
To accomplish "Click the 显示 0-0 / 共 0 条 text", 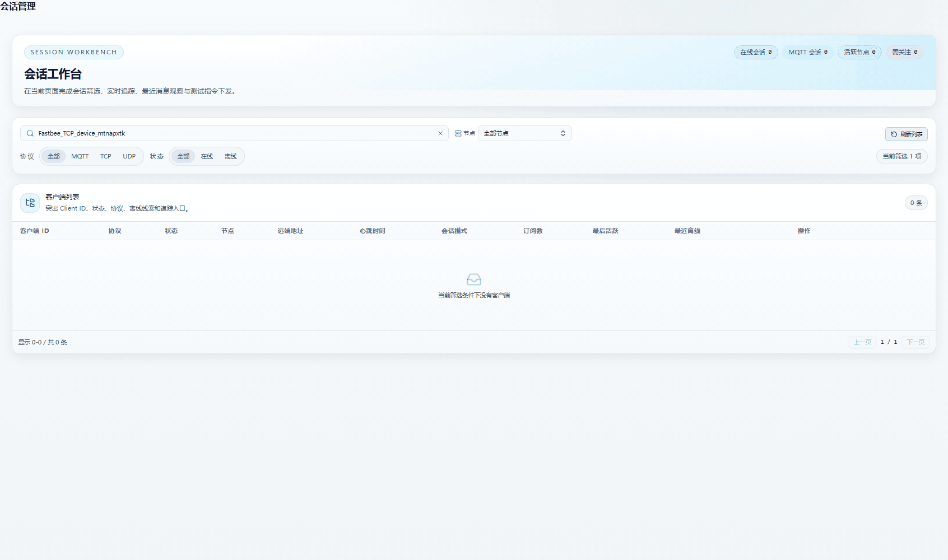I will tap(43, 342).
